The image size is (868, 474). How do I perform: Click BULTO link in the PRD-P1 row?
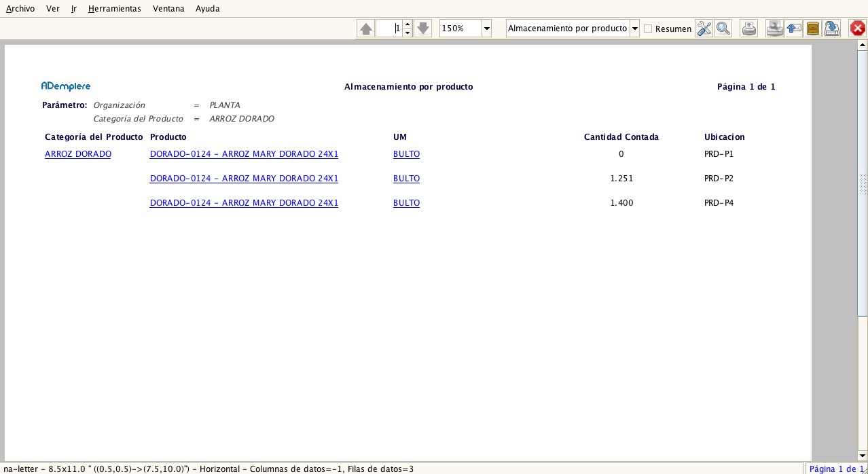coord(406,154)
